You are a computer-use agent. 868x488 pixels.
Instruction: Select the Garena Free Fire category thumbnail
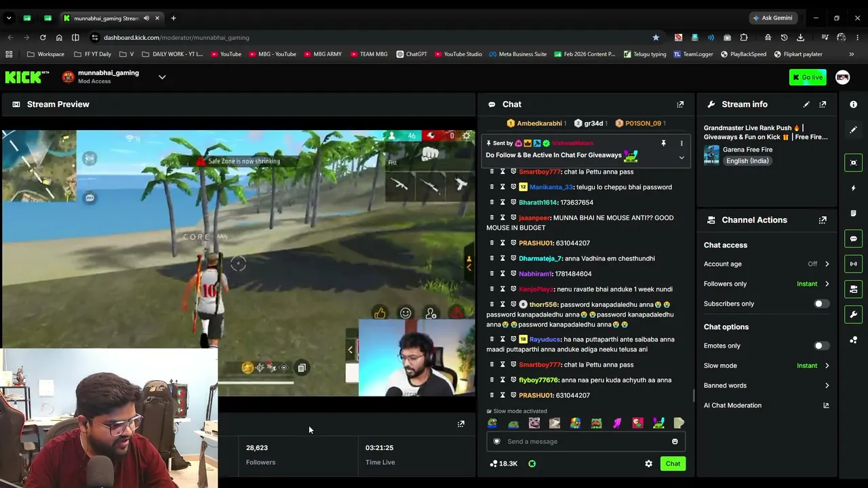711,155
